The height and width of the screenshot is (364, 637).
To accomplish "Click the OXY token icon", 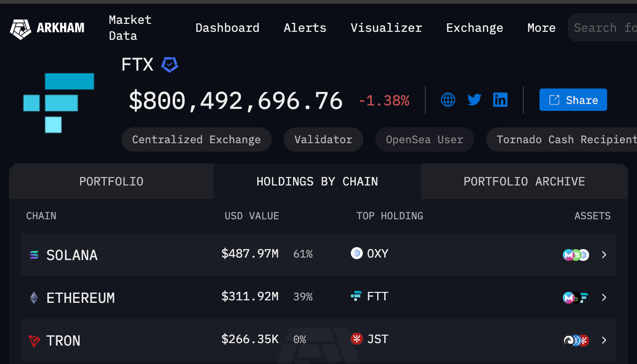I will click(356, 253).
